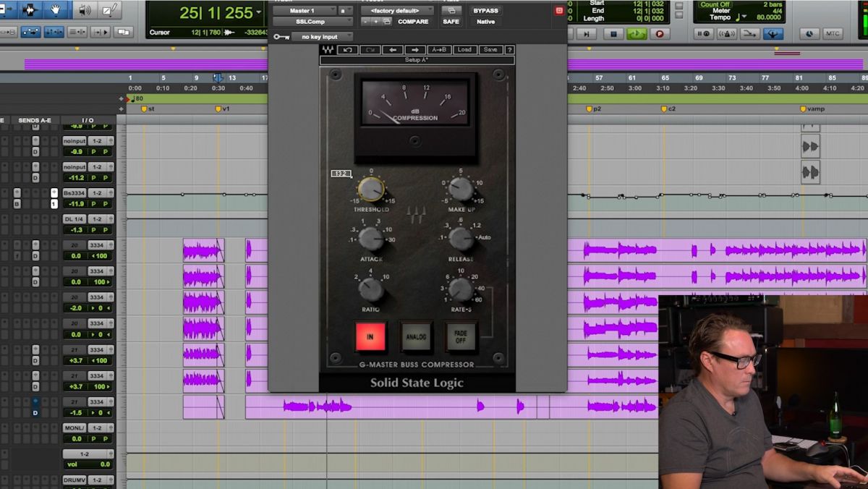Open the Master 1 track selector
The height and width of the screenshot is (489, 868).
[304, 10]
